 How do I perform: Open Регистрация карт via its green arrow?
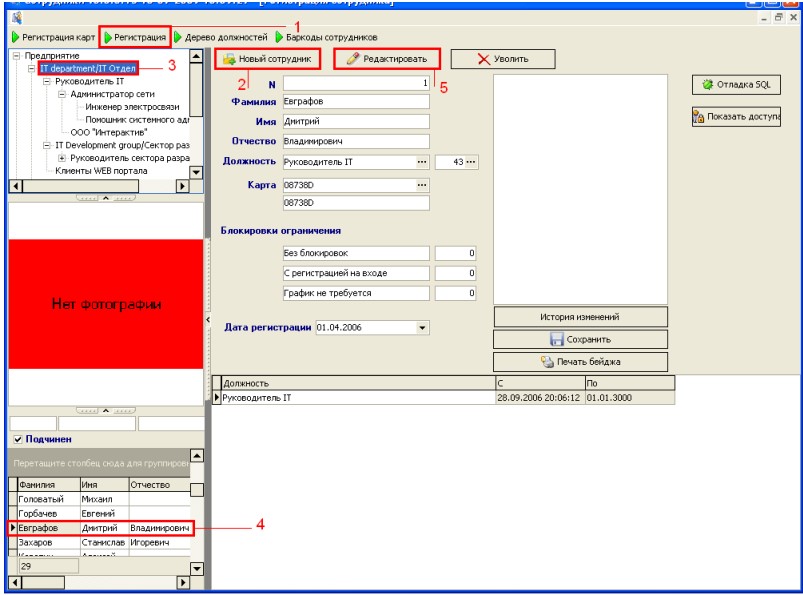coord(15,38)
